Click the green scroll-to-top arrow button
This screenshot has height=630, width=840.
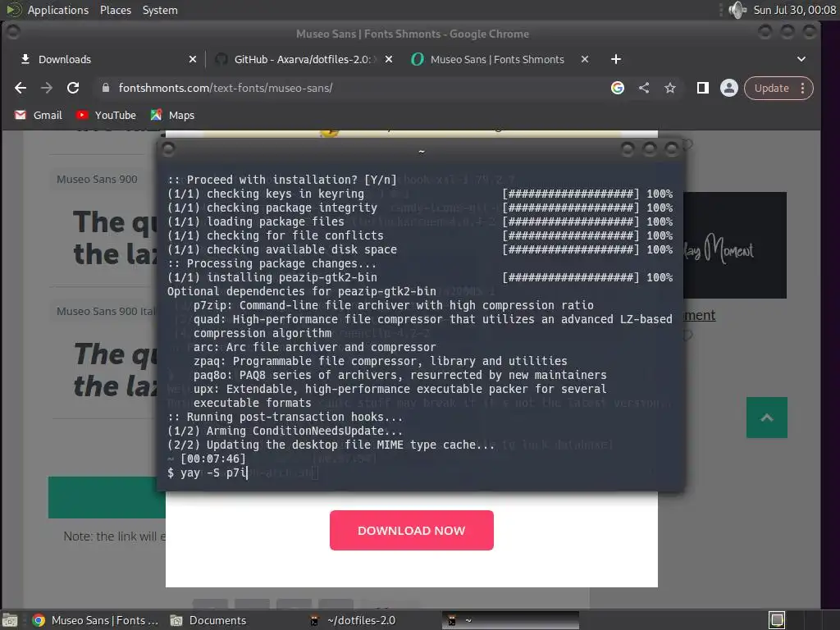tap(767, 418)
